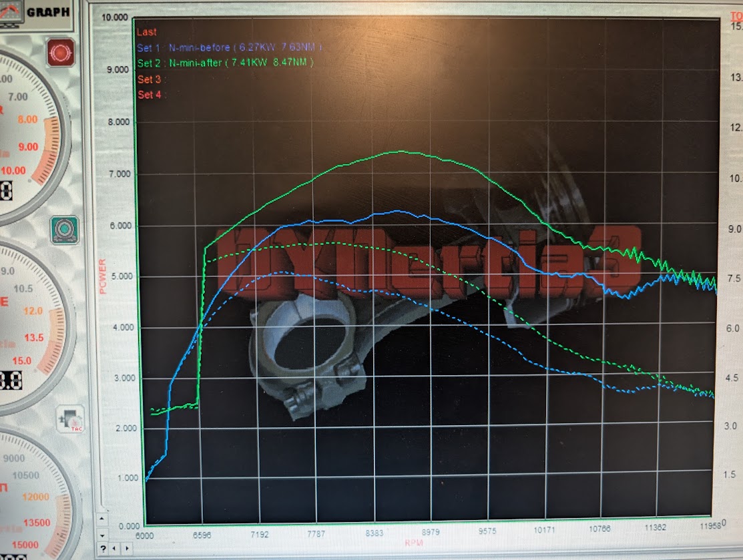
Task: Click the up arrow beside the power axis
Action: click(102, 519)
